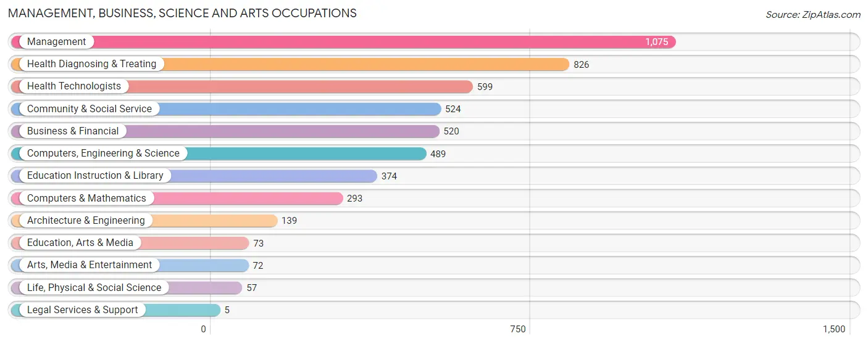This screenshot has width=868, height=344.
Task: Select the Health Diagnosing & Treating label
Action: tap(91, 64)
